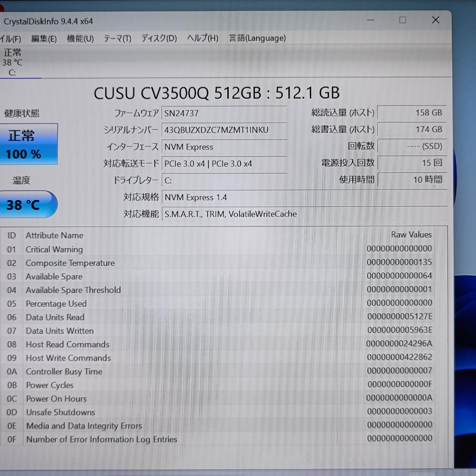Open the テーマ(T) theme menu
The width and height of the screenshot is (476, 476).
pyautogui.click(x=117, y=38)
